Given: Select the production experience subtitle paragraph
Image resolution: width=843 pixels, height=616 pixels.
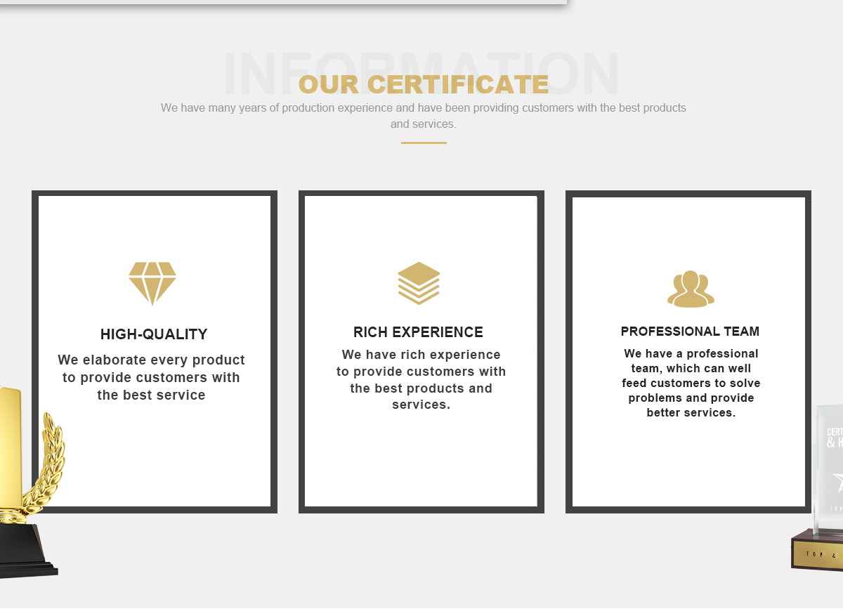Looking at the screenshot, I should click(423, 116).
